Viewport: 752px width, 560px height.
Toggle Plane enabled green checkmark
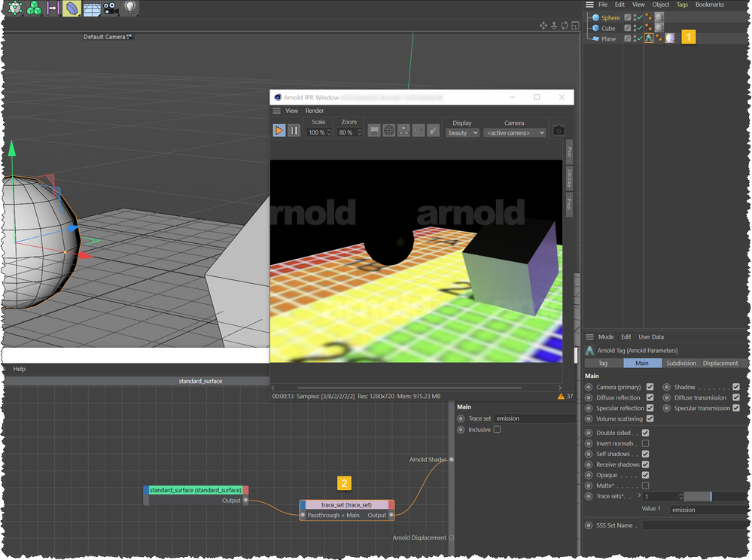[x=640, y=38]
